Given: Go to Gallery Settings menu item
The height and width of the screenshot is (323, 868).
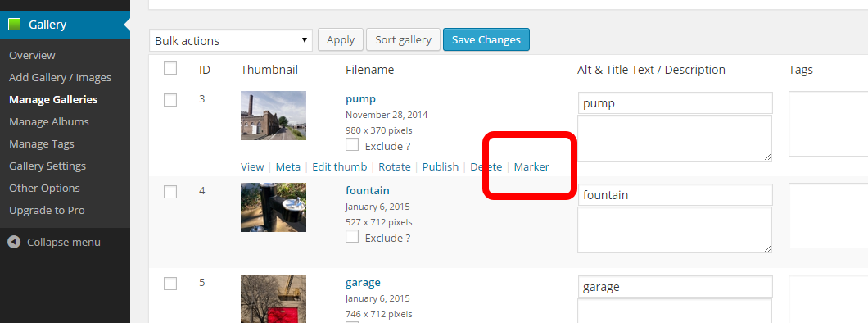Looking at the screenshot, I should point(47,166).
